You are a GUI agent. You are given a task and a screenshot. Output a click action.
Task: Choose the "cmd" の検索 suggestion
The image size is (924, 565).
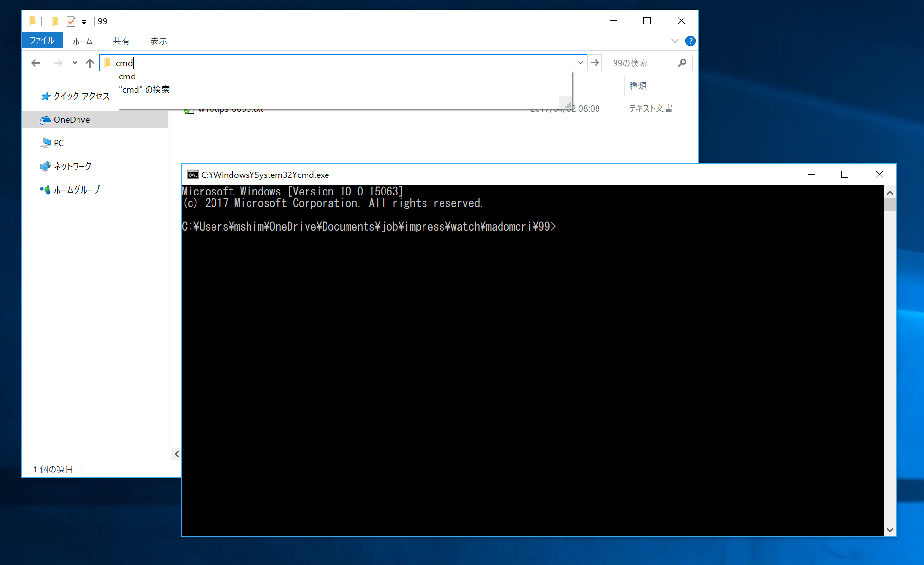point(145,89)
